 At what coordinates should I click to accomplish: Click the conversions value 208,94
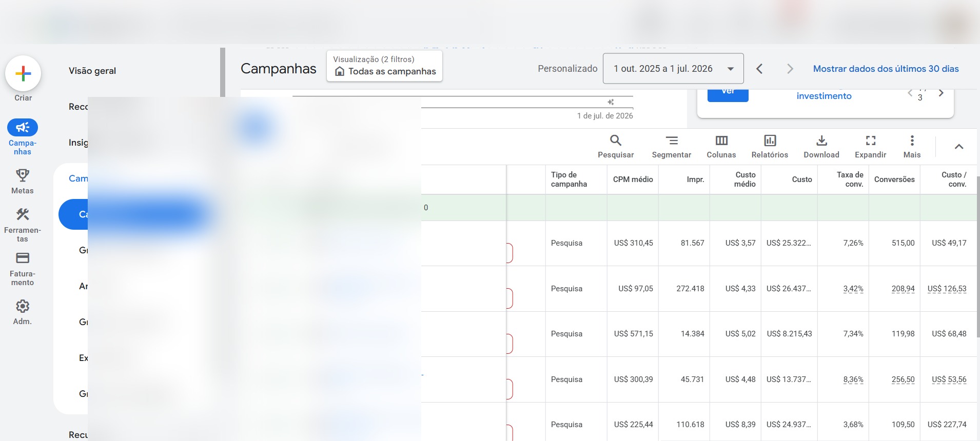(903, 289)
